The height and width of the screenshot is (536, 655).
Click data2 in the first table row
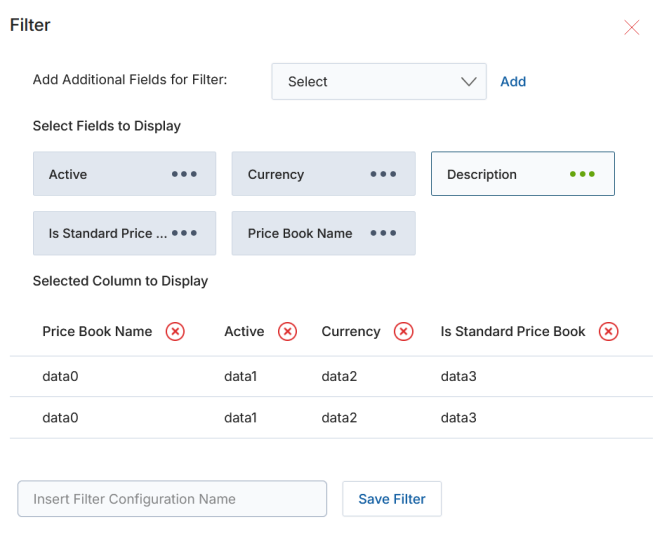[339, 376]
